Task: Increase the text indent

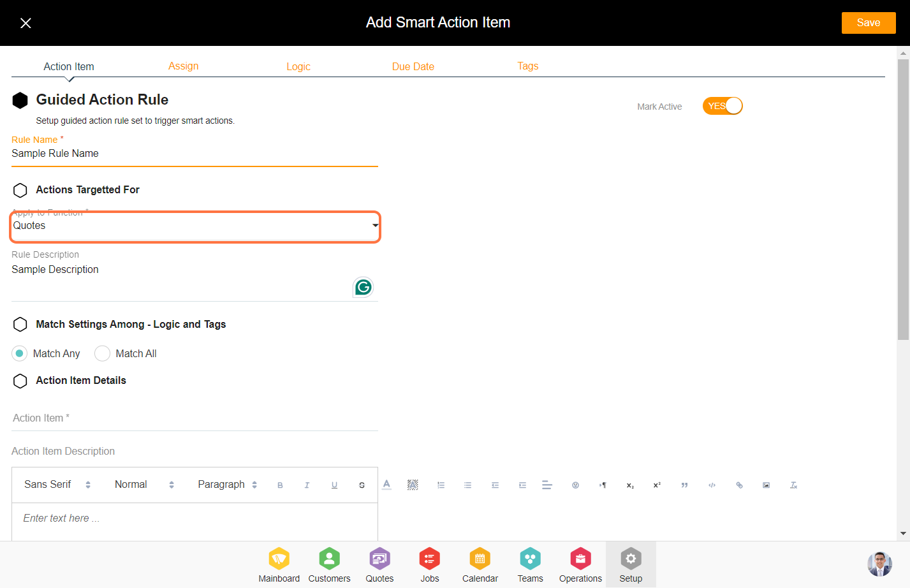Action: pyautogui.click(x=522, y=485)
